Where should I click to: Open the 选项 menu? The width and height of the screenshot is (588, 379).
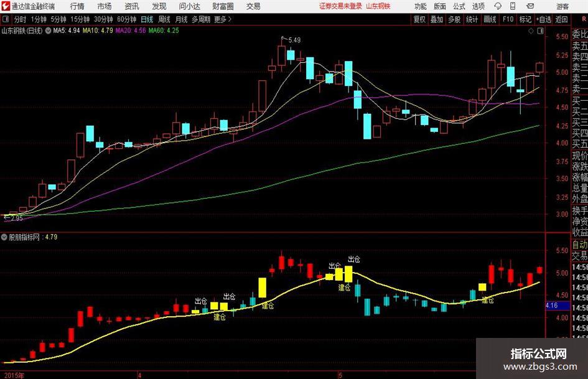tap(478, 6)
